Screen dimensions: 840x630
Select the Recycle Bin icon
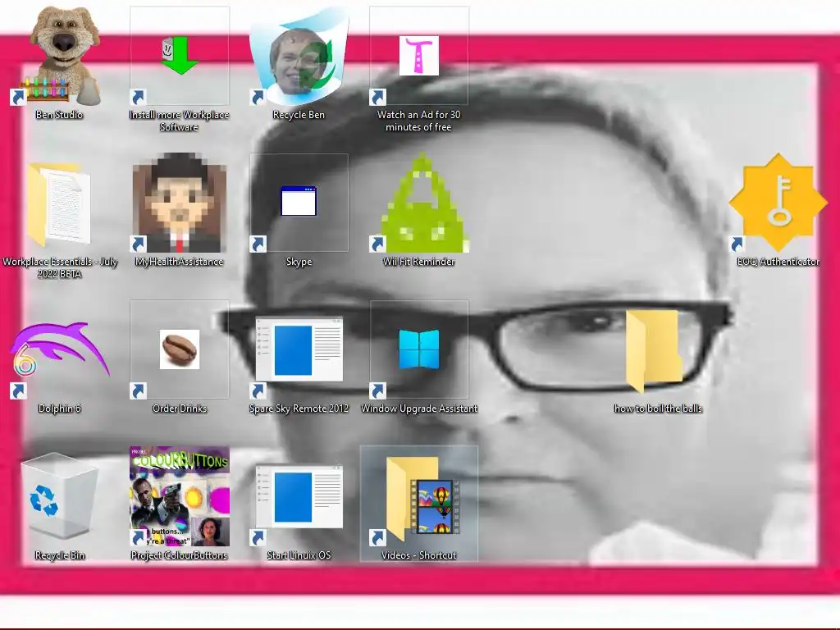[x=59, y=496]
